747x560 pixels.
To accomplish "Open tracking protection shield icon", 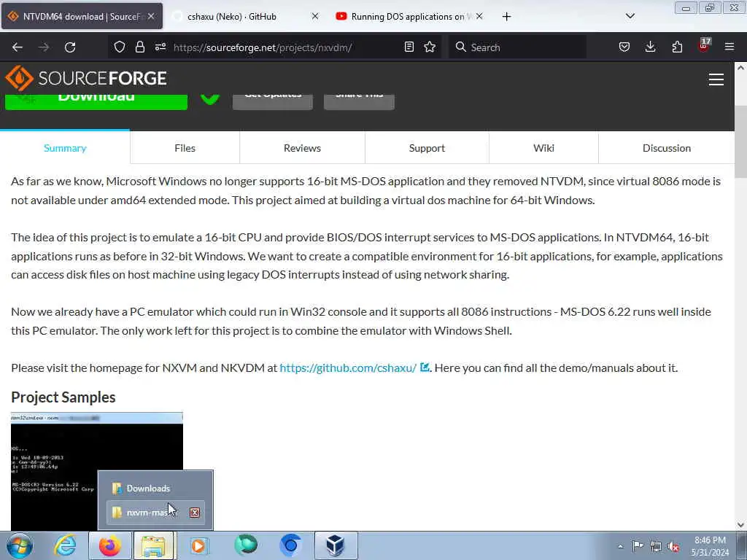I will click(x=120, y=47).
